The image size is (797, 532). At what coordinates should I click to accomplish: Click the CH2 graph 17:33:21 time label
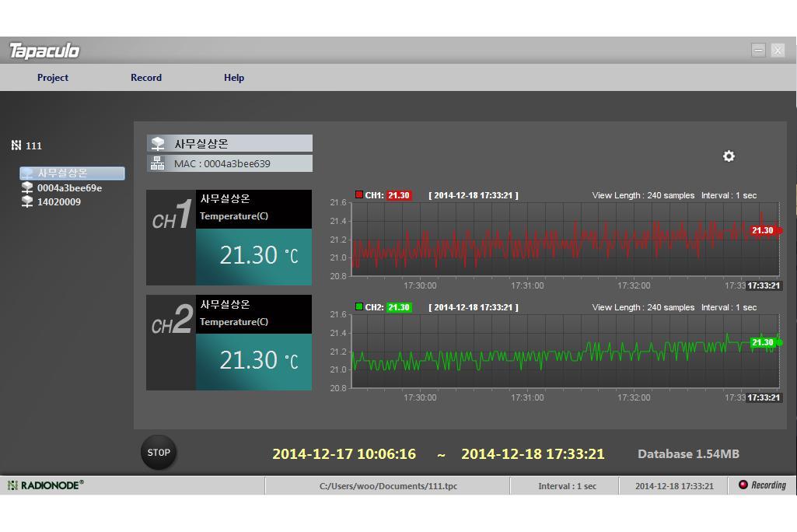(x=764, y=397)
